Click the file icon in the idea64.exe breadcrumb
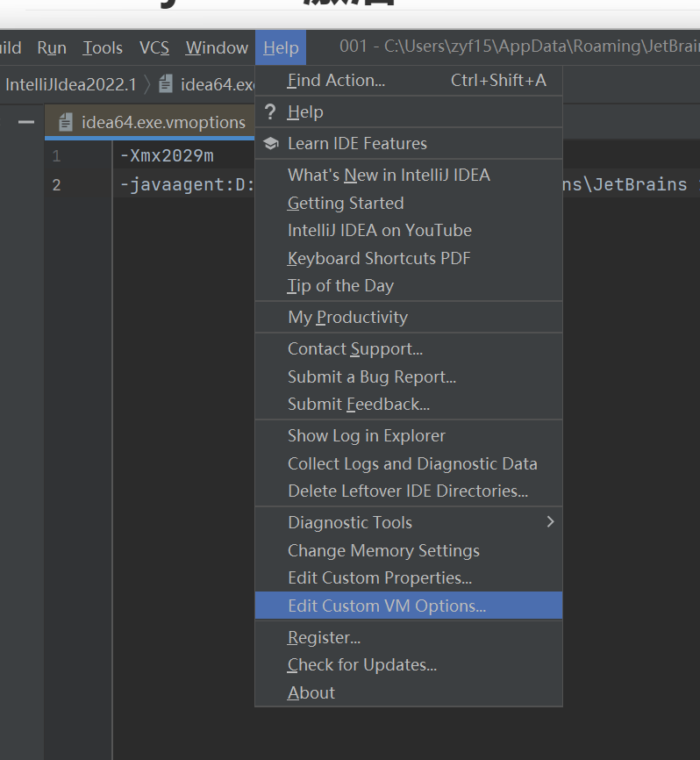The width and height of the screenshot is (700, 760). (166, 84)
